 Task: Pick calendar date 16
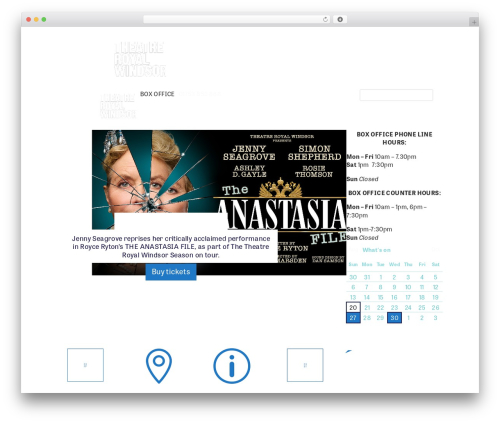click(394, 297)
